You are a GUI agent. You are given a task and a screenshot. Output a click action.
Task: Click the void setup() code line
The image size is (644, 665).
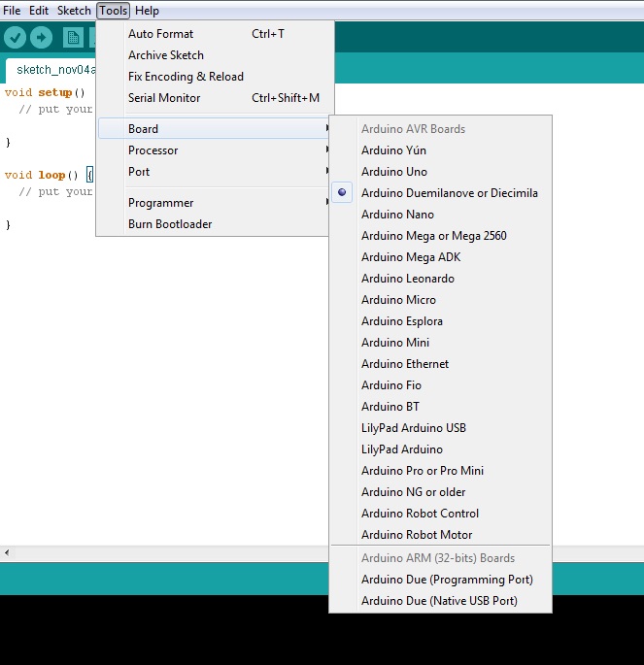(45, 92)
